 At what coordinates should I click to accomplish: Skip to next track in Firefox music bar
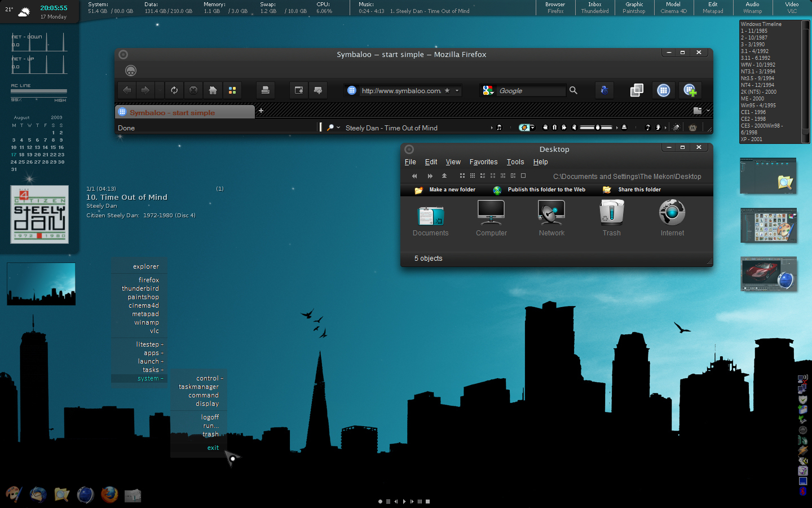coord(564,128)
